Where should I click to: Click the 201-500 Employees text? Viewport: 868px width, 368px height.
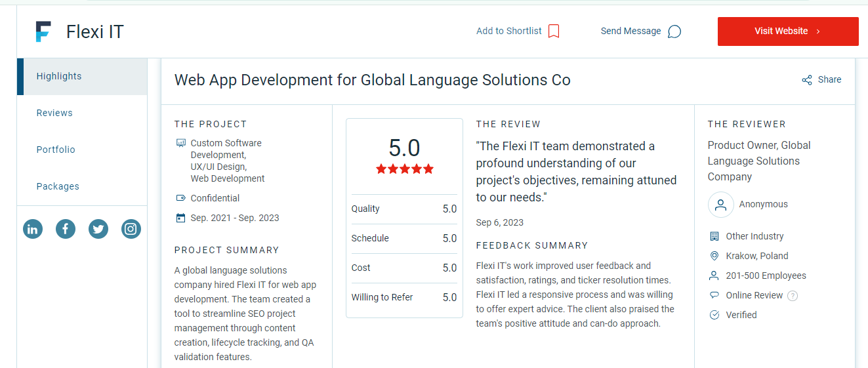[x=766, y=276]
